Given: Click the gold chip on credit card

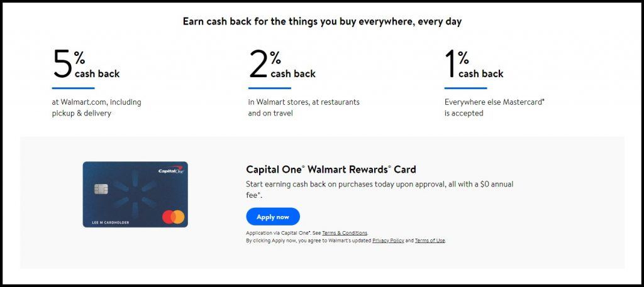Looking at the screenshot, I should coord(101,188).
